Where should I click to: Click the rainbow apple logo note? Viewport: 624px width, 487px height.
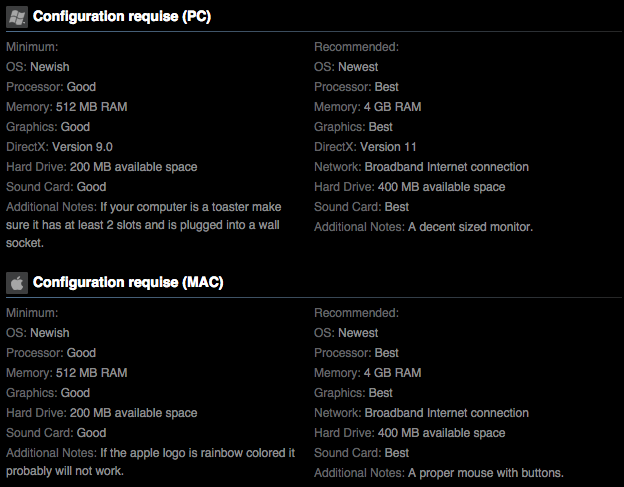point(150,462)
